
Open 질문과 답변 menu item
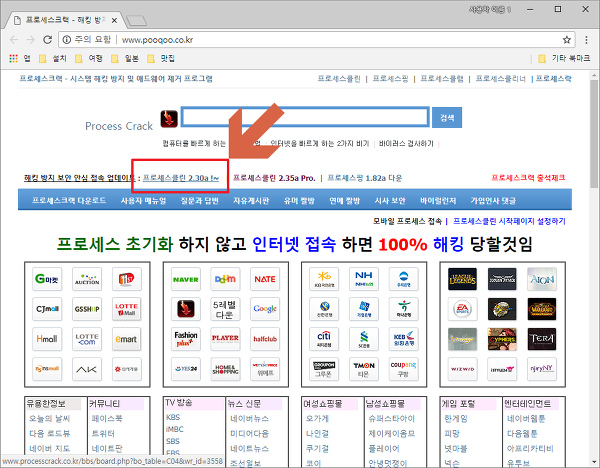coord(200,201)
